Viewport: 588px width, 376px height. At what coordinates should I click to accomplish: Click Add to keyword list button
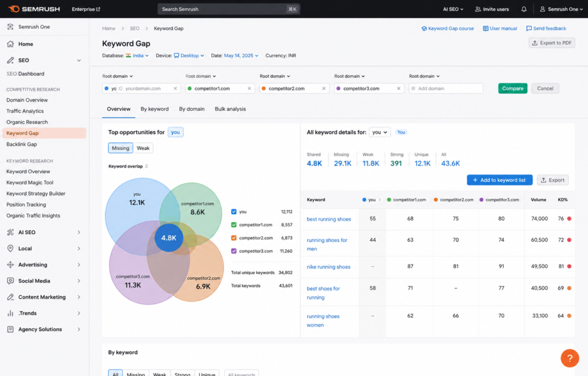(500, 180)
